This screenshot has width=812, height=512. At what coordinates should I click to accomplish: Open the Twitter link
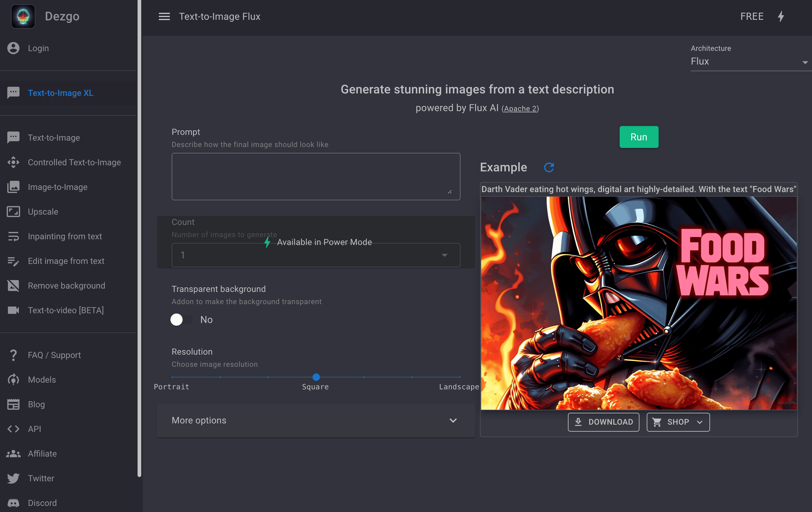pos(68,478)
